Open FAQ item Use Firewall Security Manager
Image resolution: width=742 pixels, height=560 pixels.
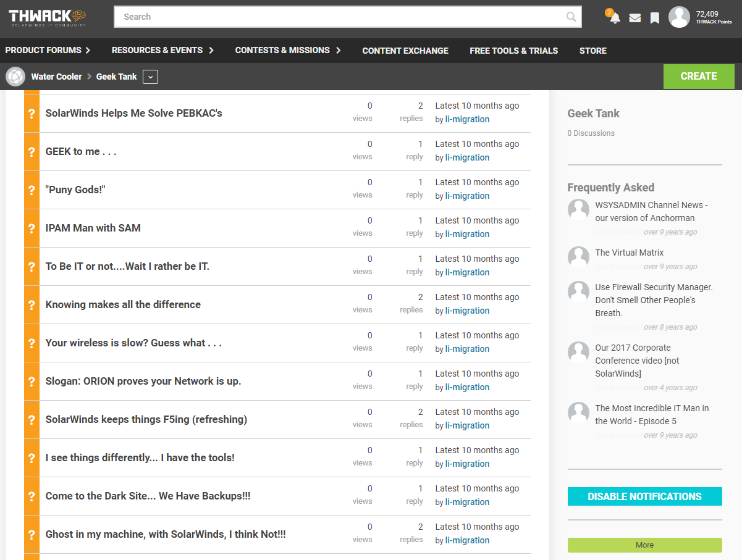point(654,300)
